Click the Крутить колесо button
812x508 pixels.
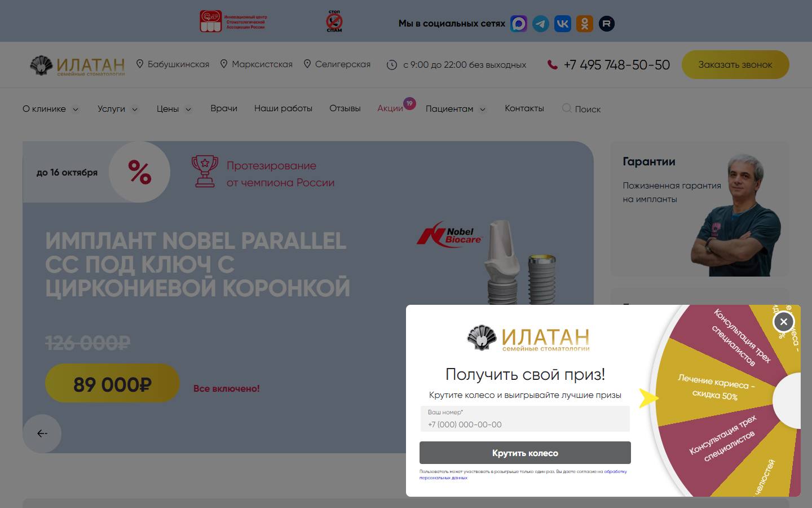[x=525, y=453]
